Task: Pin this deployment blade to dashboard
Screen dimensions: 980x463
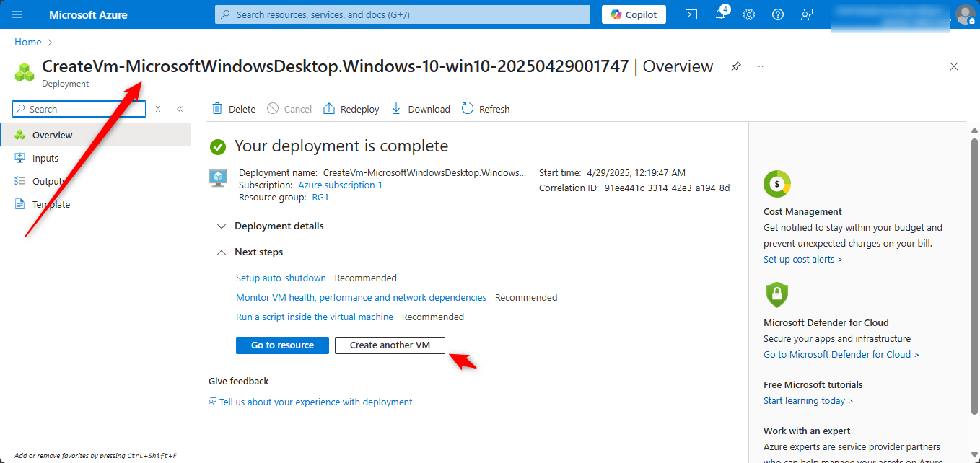Action: 735,66
